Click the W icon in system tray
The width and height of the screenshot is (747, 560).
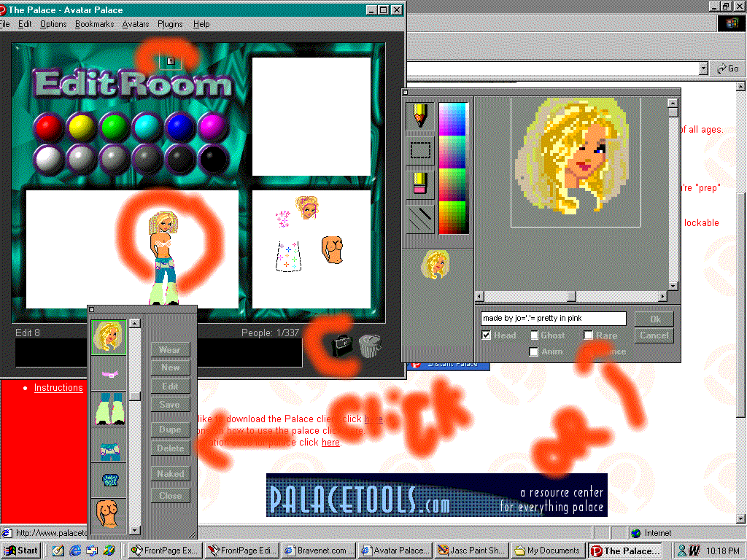click(694, 551)
